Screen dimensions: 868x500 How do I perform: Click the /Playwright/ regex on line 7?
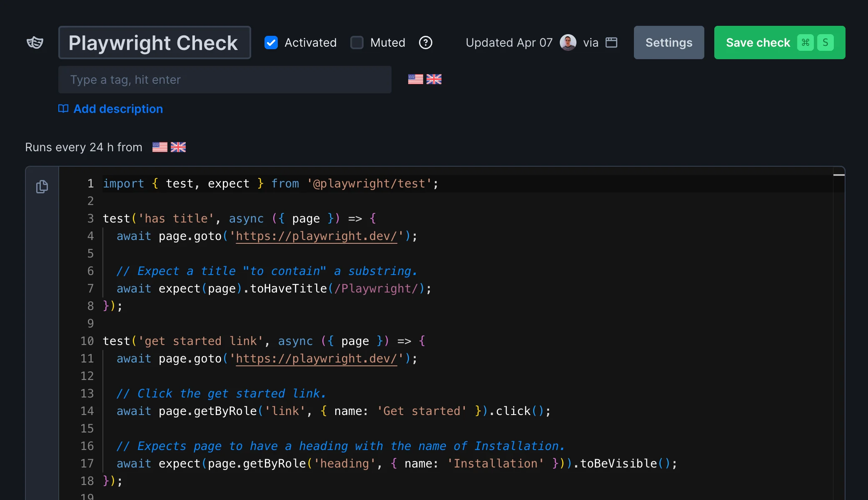point(376,289)
